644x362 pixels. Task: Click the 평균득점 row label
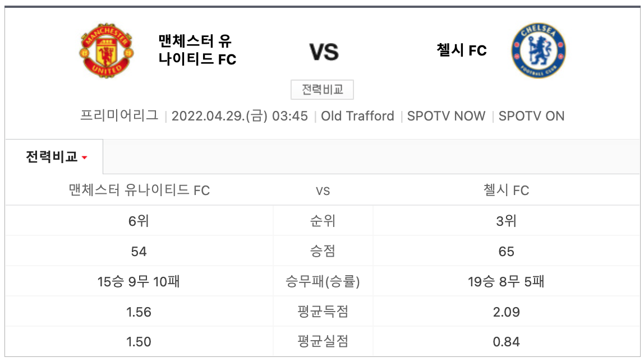[x=323, y=312]
